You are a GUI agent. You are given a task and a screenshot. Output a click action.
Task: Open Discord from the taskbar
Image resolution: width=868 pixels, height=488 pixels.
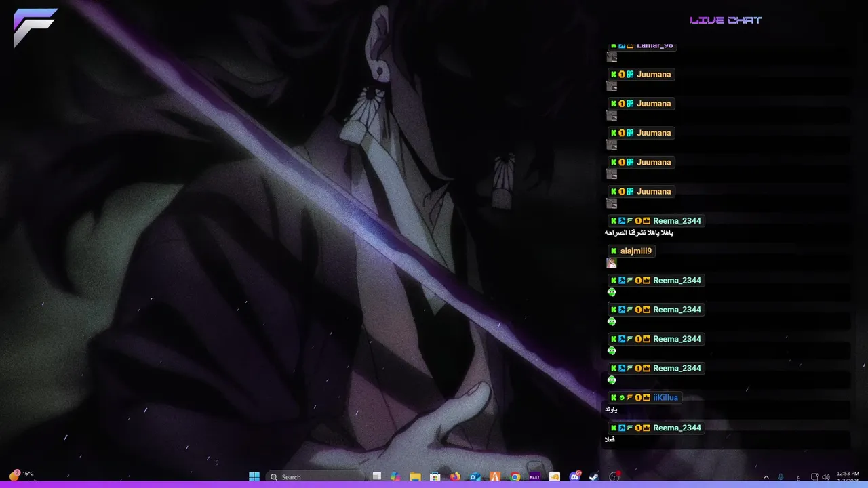575,476
